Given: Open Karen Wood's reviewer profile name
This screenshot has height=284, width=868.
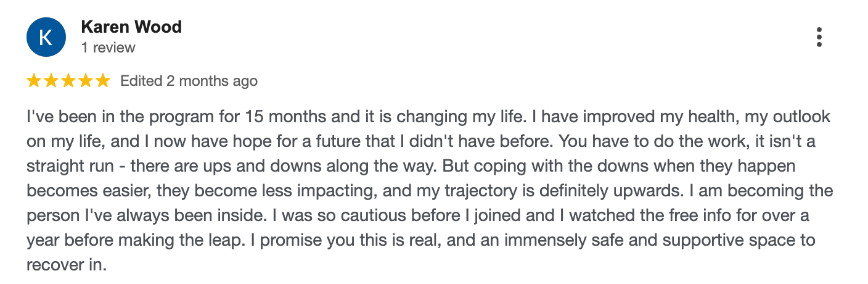Looking at the screenshot, I should click(x=131, y=27).
